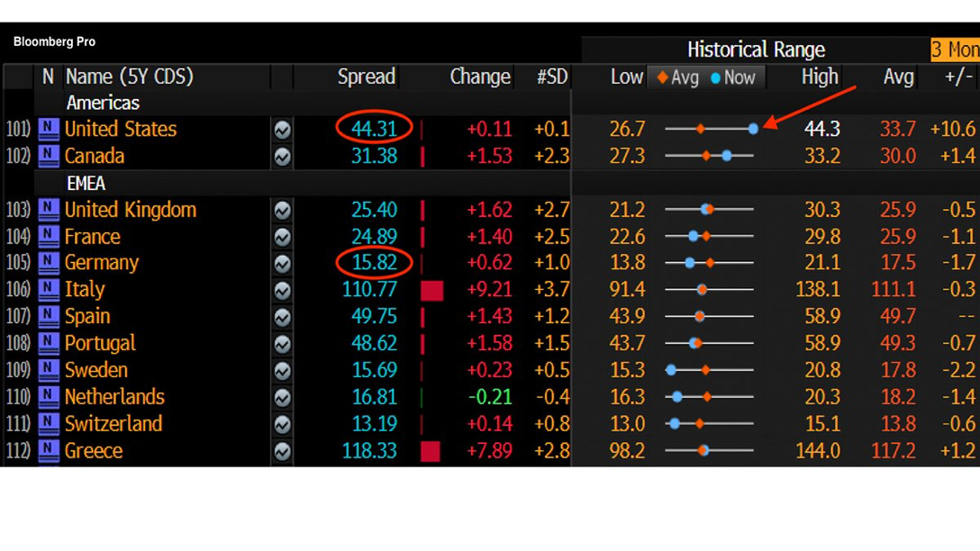Open the chart icon for Greece

point(283,452)
